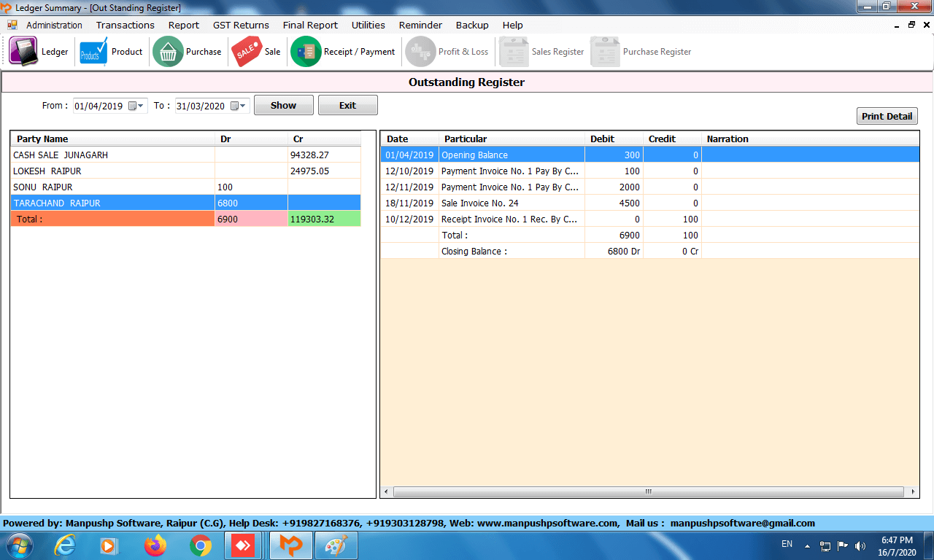Open the Receipt / Payment icon
Image resolution: width=934 pixels, height=560 pixels.
pos(306,52)
